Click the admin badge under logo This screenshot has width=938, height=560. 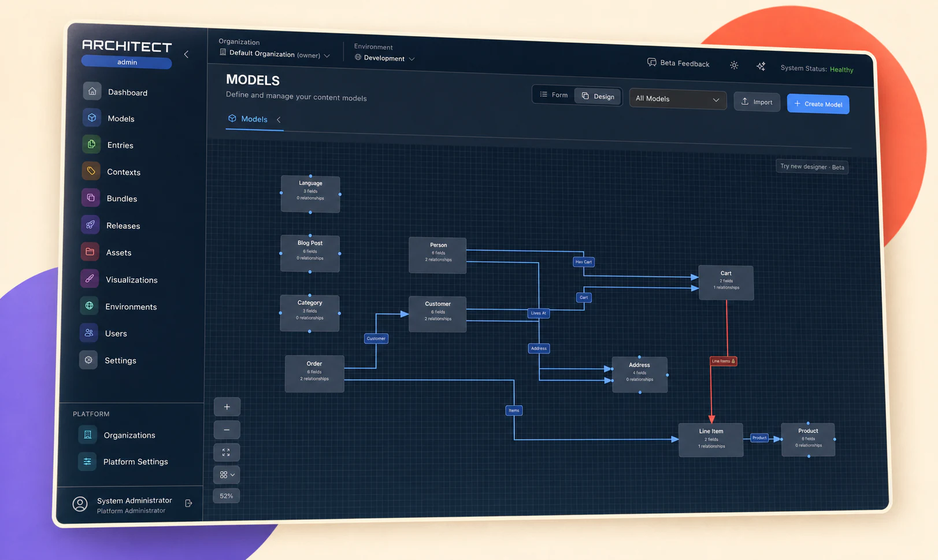(127, 62)
